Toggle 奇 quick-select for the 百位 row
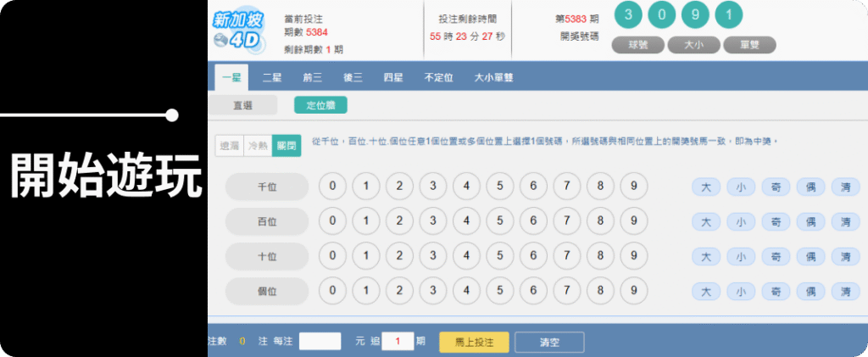This screenshot has width=868, height=357. tap(776, 222)
